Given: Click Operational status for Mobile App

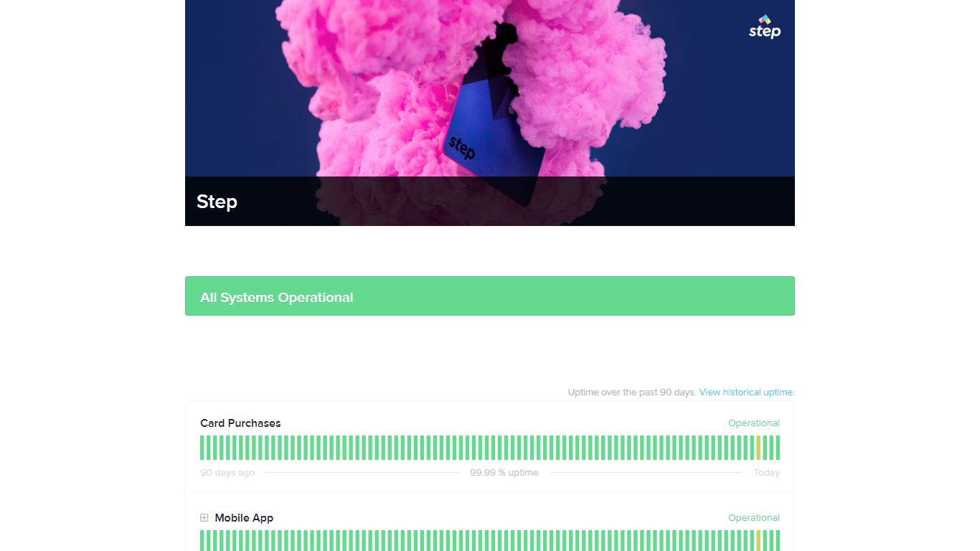Looking at the screenshot, I should click(x=754, y=518).
